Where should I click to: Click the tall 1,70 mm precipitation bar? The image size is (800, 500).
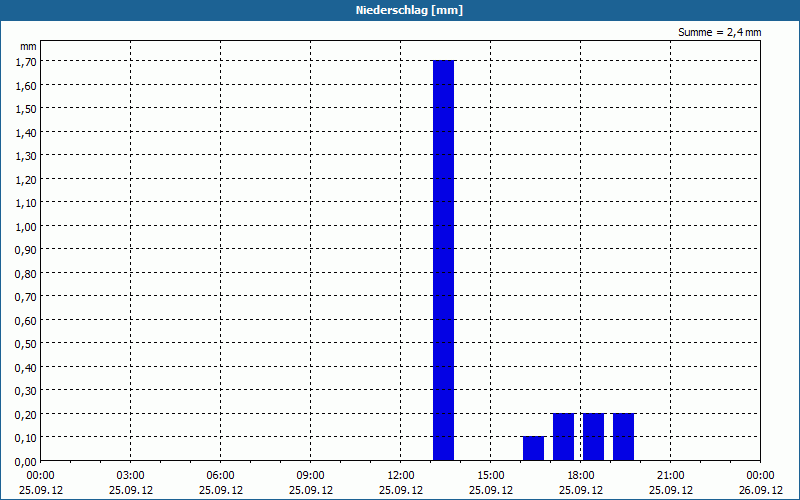tap(443, 260)
